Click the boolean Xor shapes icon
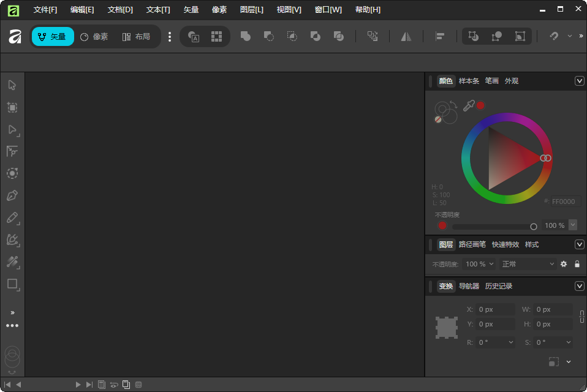 click(x=315, y=36)
